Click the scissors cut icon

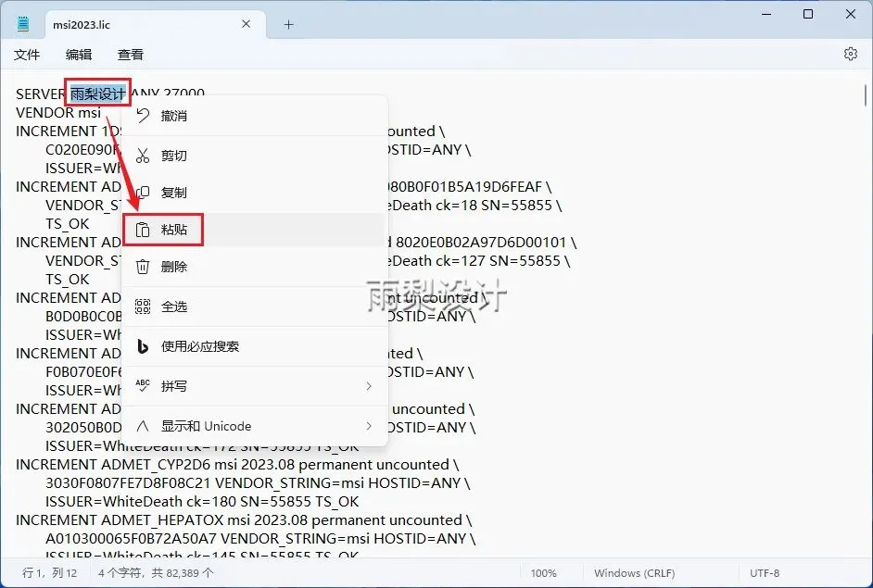pos(143,156)
